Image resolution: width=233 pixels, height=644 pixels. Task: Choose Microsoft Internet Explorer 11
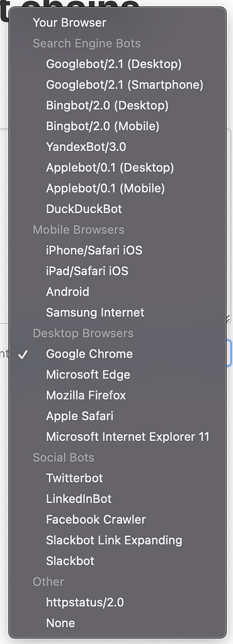tap(118, 436)
